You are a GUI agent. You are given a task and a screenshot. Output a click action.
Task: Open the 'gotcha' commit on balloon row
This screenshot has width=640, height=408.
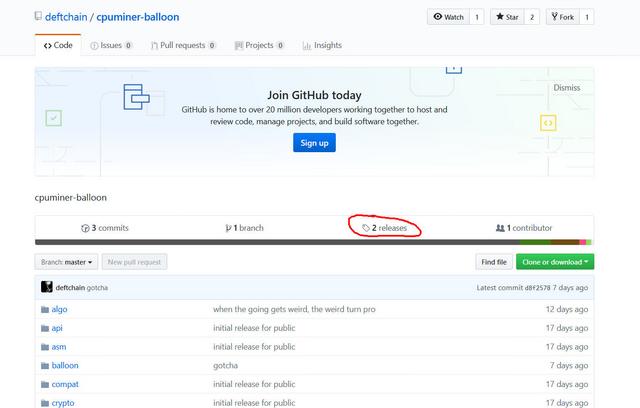225,366
